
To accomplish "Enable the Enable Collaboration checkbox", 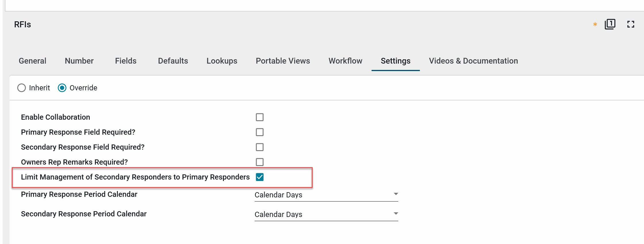I will pyautogui.click(x=259, y=117).
